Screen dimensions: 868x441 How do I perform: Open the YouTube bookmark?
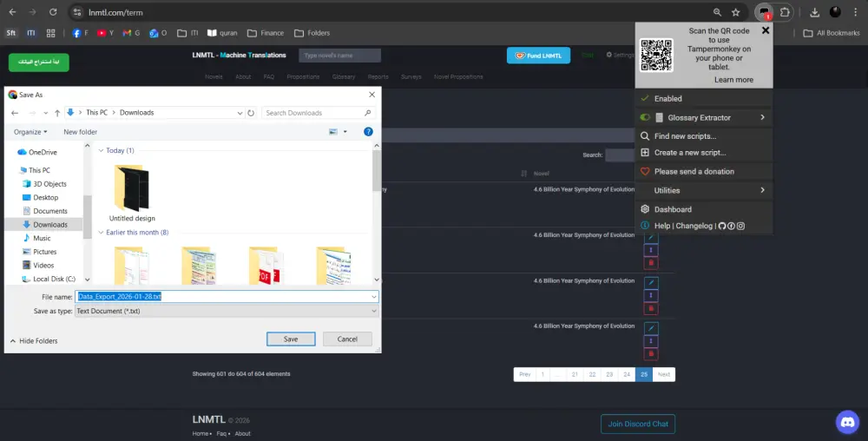pyautogui.click(x=105, y=33)
